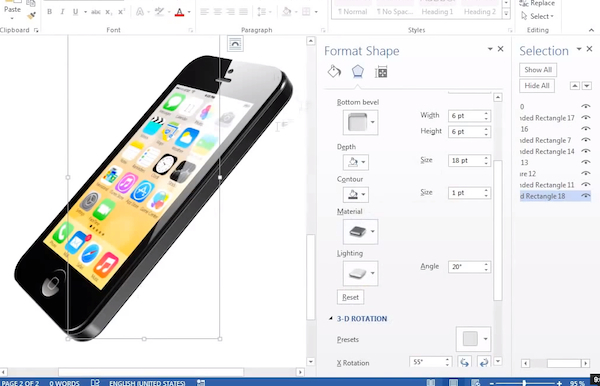The height and width of the screenshot is (386, 600).
Task: Apply superscript formatting
Action: point(121,12)
